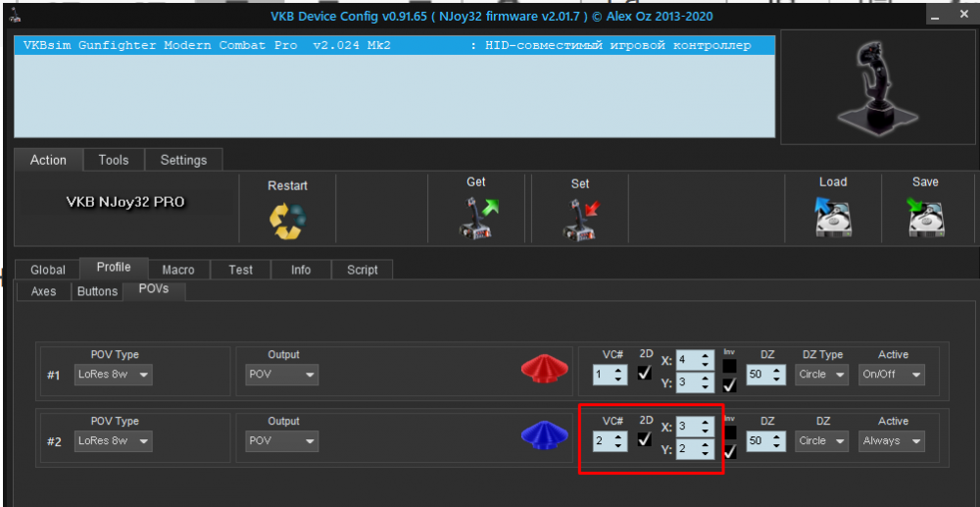Image resolution: width=980 pixels, height=507 pixels.
Task: Select the POVs sub-tab
Action: click(154, 290)
